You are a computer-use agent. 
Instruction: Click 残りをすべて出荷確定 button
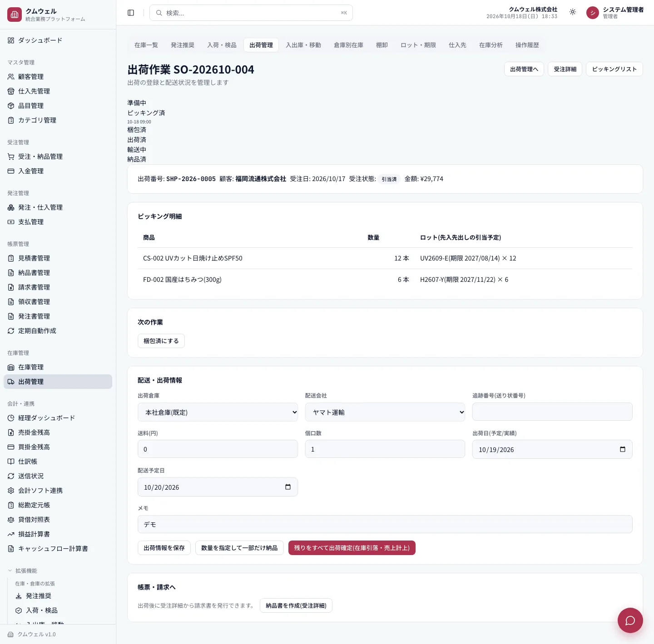click(x=352, y=548)
